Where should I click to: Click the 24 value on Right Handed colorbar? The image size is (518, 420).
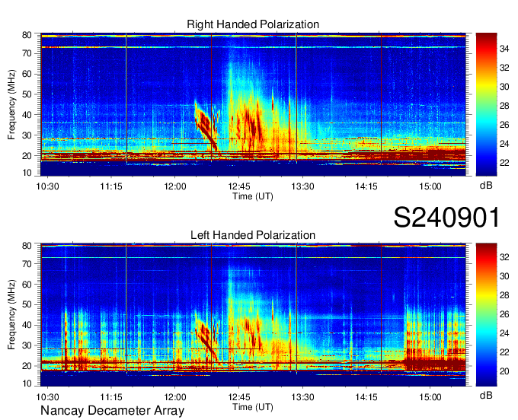[504, 144]
